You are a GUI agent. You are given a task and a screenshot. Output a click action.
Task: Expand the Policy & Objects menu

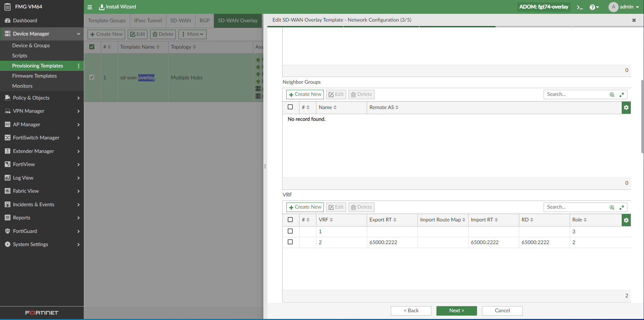[x=42, y=98]
